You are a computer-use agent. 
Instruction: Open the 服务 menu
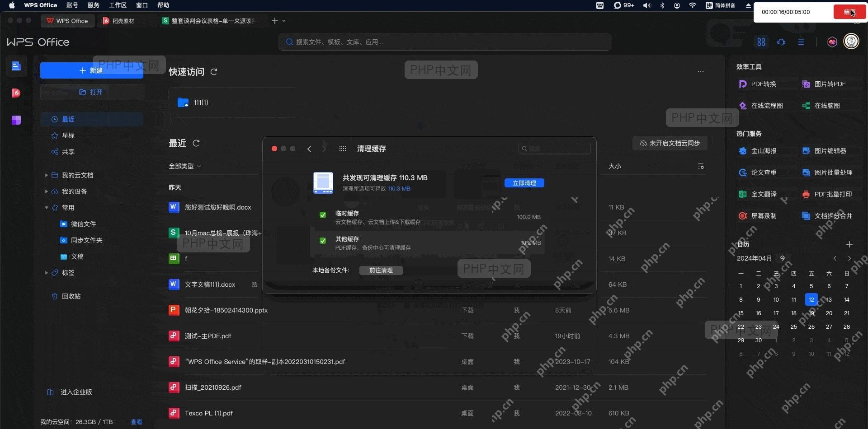94,5
